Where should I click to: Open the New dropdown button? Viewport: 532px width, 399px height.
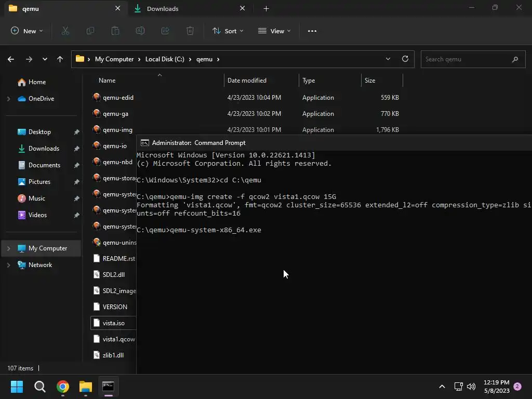tap(27, 31)
